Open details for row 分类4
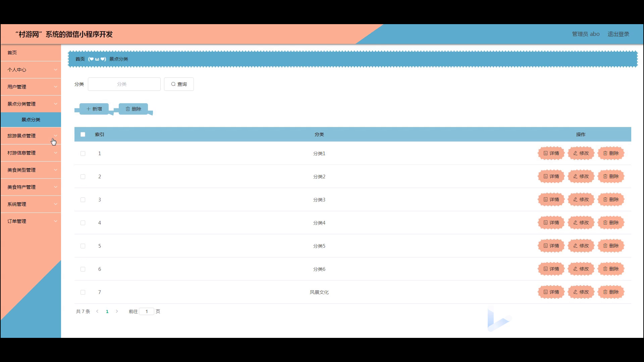644x362 pixels. click(551, 223)
